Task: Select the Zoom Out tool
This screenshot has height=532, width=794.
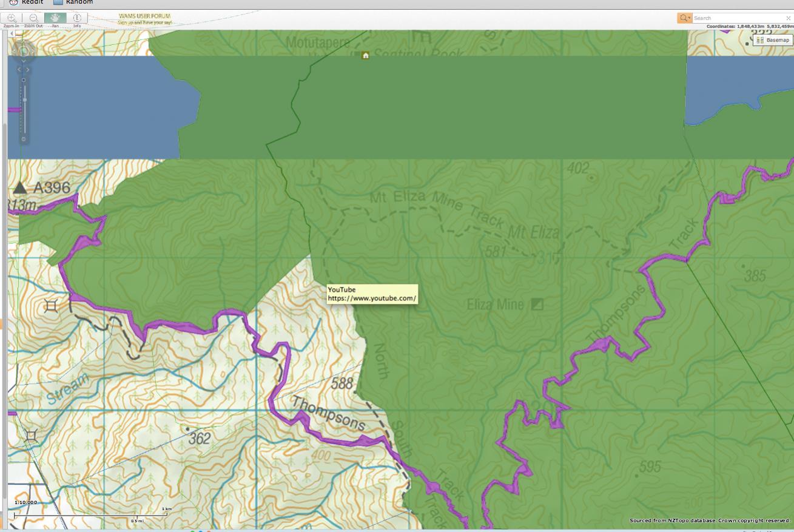Action: coord(33,18)
